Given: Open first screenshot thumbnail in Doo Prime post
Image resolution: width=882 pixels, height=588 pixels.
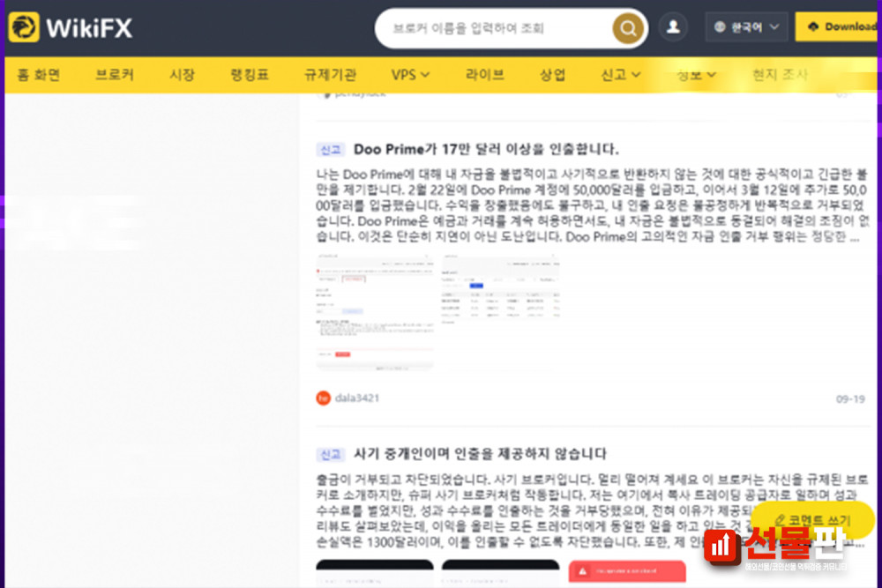Looking at the screenshot, I should [x=375, y=313].
